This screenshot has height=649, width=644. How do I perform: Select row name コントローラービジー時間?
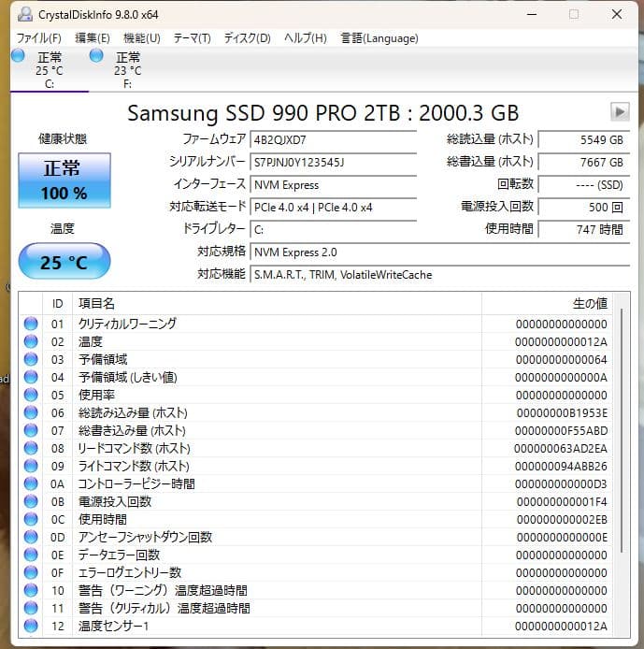point(136,483)
